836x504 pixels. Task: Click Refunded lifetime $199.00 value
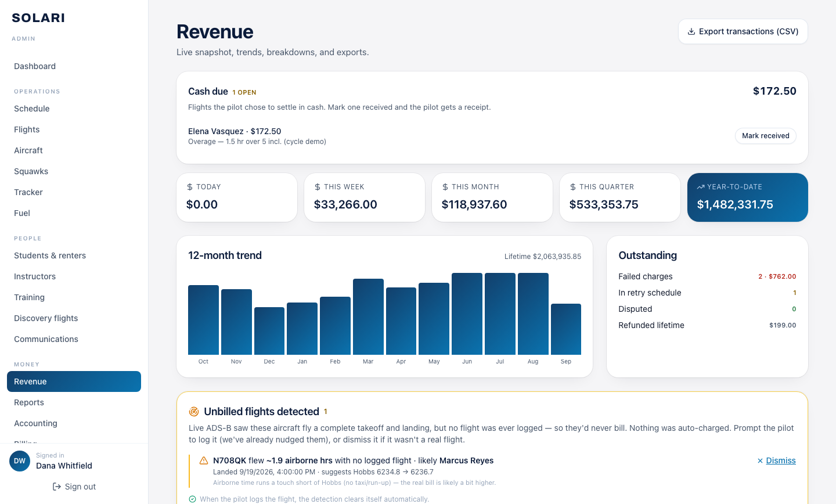tap(783, 325)
